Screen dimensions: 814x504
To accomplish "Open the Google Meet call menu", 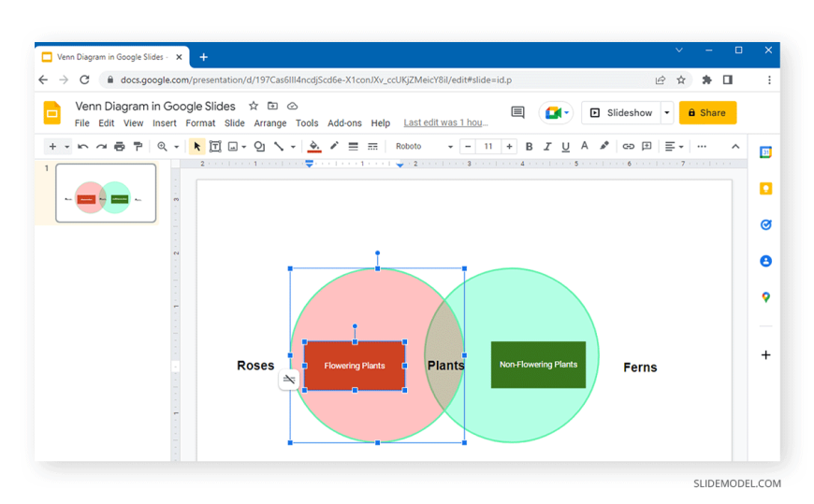I will [556, 112].
